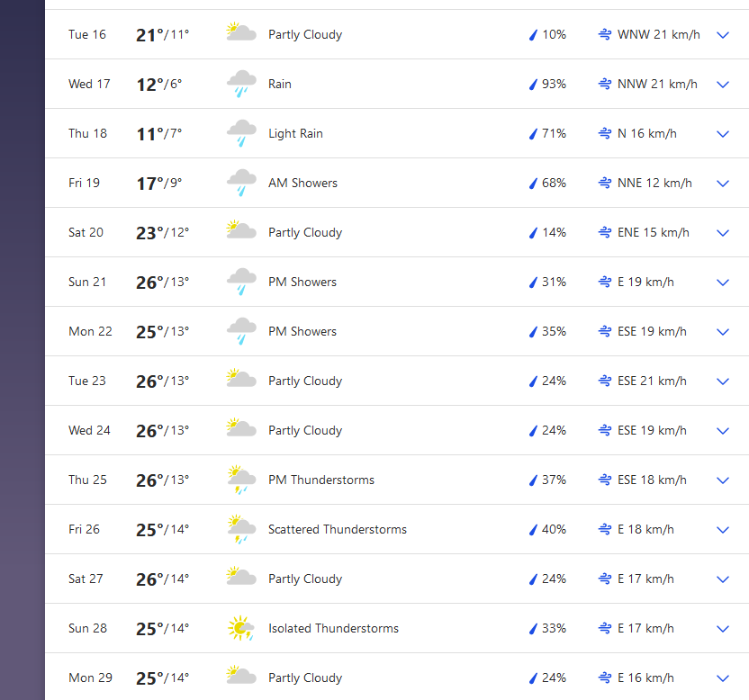Open the Sat 20 forecast chevron
The height and width of the screenshot is (700, 749).
pyautogui.click(x=722, y=233)
